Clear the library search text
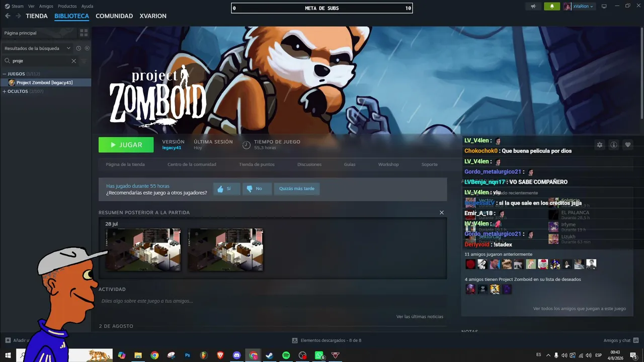644x362 pixels. (x=73, y=61)
